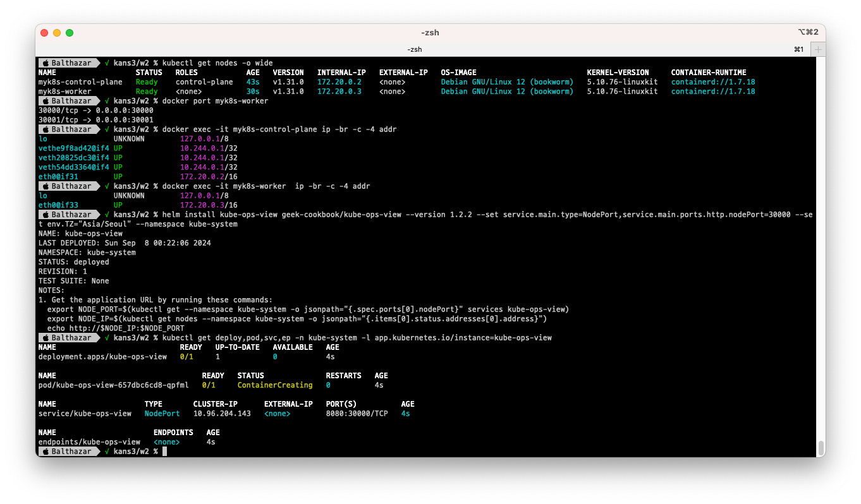Image resolution: width=861 pixels, height=504 pixels.
Task: Click the port mapping 8080:30000/TCP
Action: click(x=357, y=414)
